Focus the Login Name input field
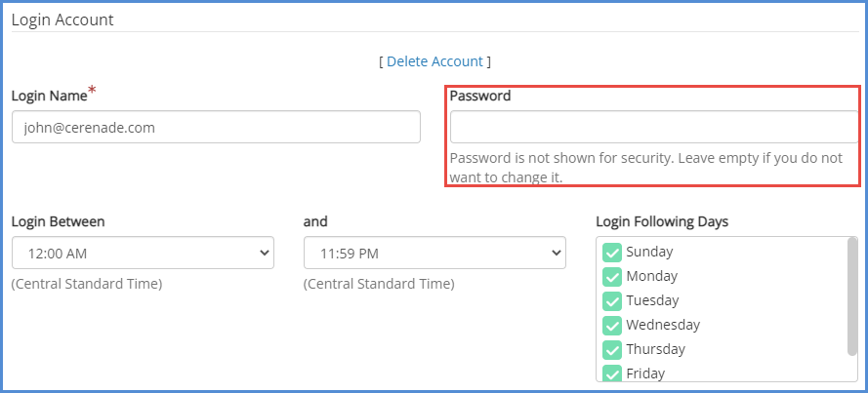The width and height of the screenshot is (868, 393). point(216,127)
